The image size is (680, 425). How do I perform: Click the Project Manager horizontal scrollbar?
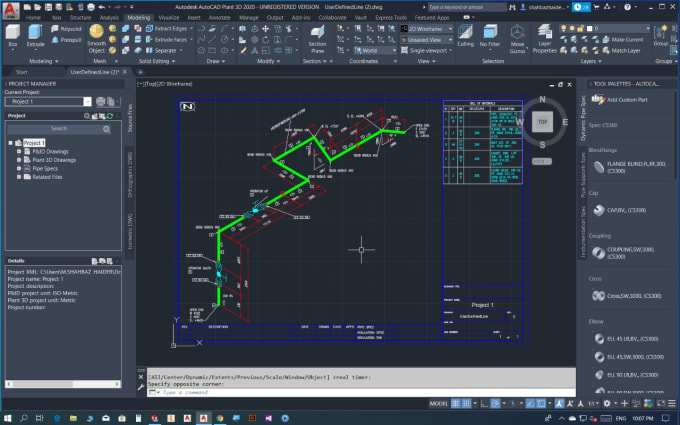63,384
